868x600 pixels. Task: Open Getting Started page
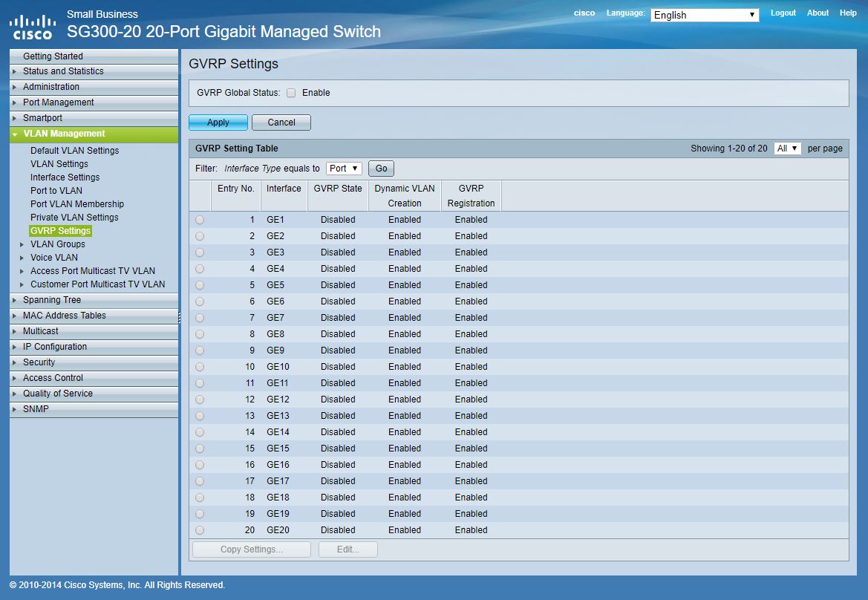pos(94,56)
